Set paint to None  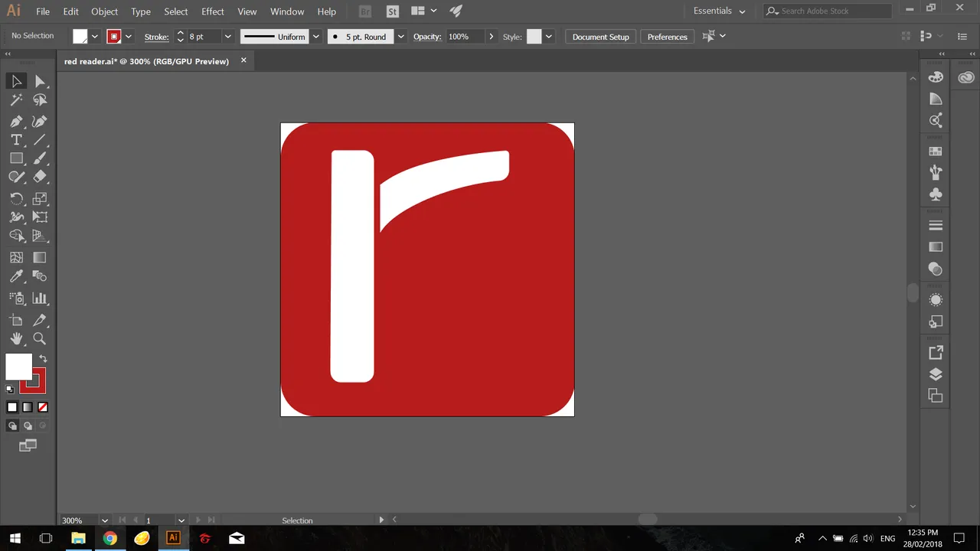43,407
